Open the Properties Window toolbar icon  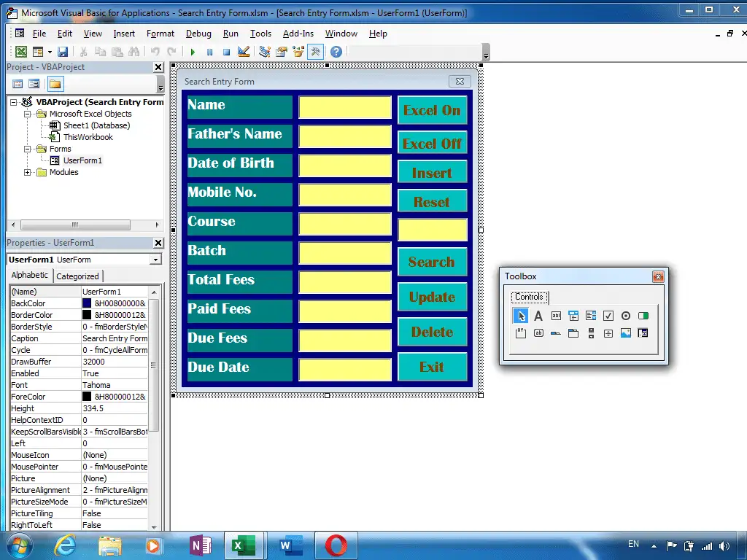point(282,52)
